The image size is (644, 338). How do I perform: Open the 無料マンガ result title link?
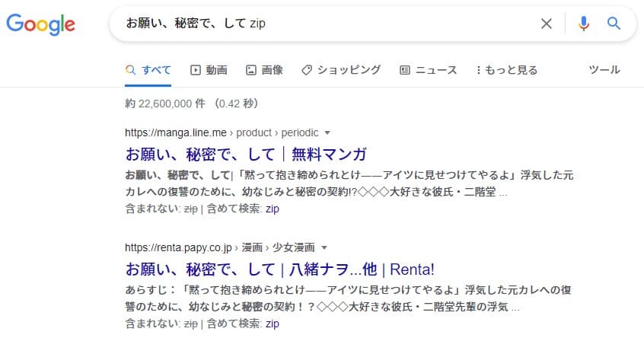tap(246, 155)
